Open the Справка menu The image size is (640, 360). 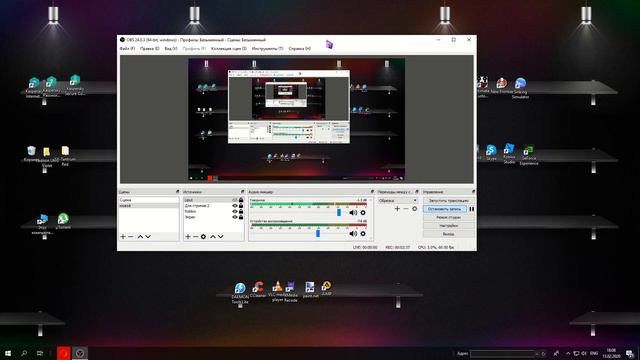[300, 49]
